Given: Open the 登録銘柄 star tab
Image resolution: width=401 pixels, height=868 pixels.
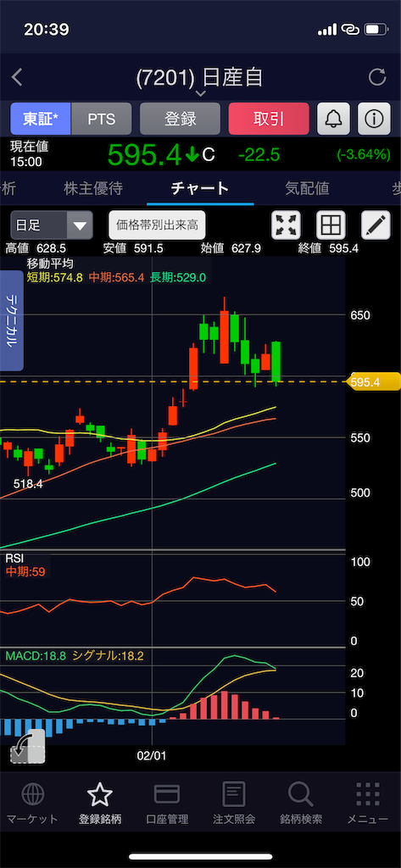Looking at the screenshot, I should (x=100, y=803).
